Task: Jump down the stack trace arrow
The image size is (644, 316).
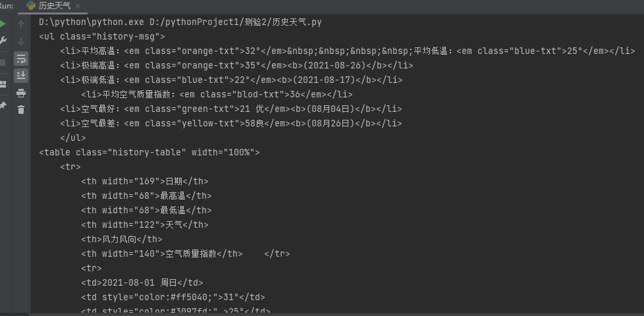Action: click(21, 41)
